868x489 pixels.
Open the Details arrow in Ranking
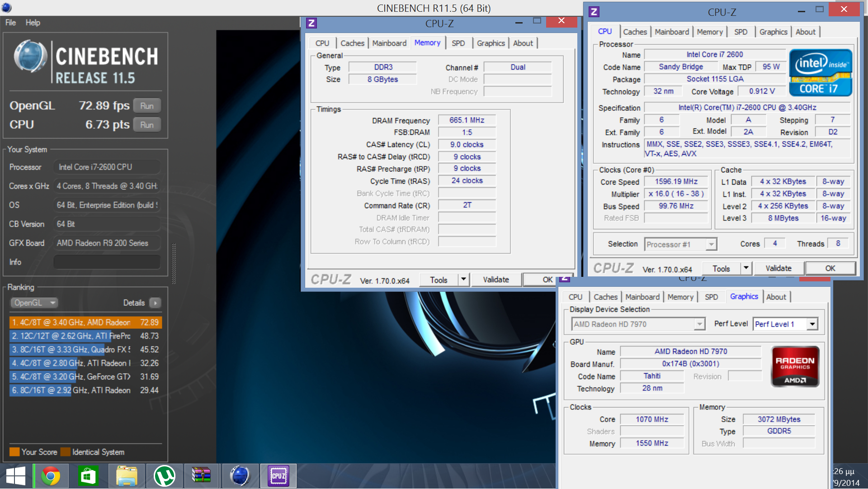point(155,303)
